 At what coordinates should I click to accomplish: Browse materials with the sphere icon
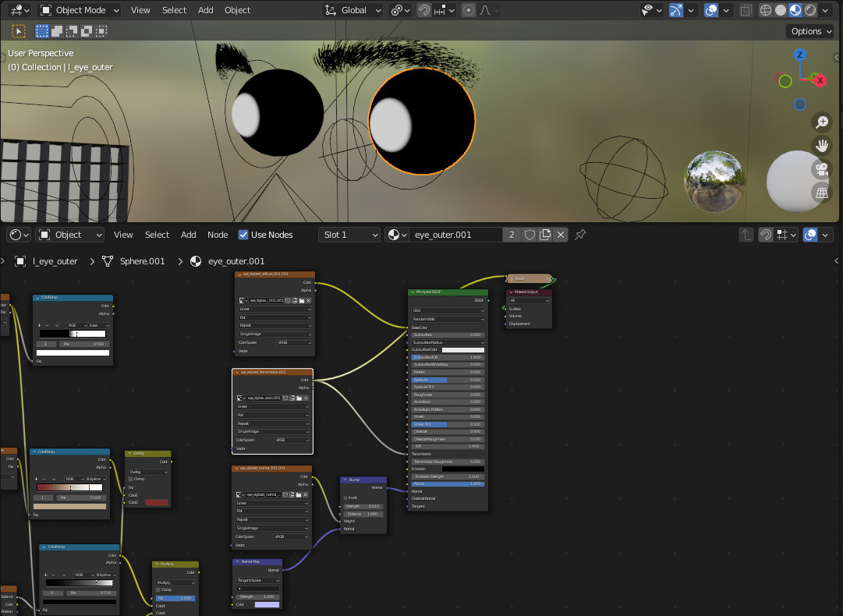tap(397, 235)
